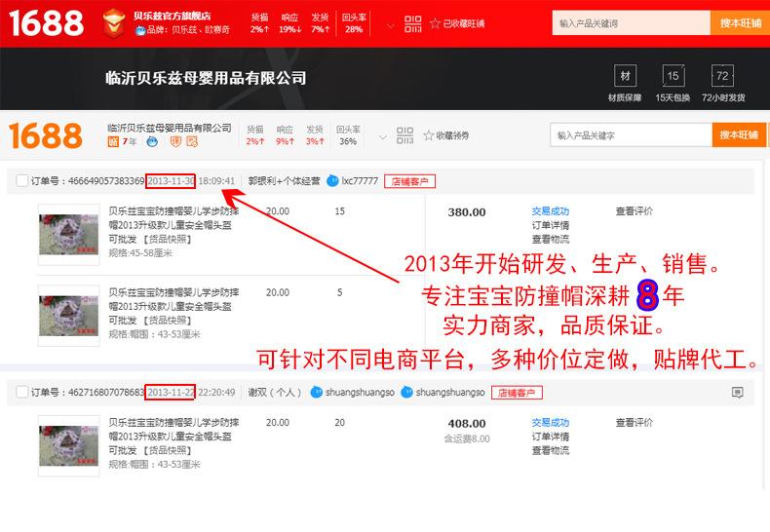Click the star icon beside 已收藏旺铺
The width and height of the screenshot is (770, 532).
click(x=435, y=22)
